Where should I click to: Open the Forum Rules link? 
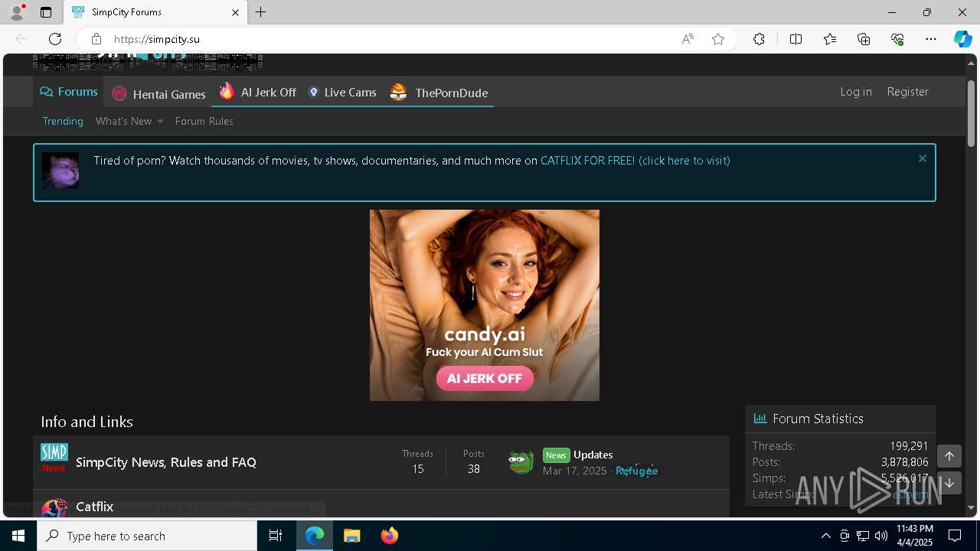pyautogui.click(x=204, y=121)
